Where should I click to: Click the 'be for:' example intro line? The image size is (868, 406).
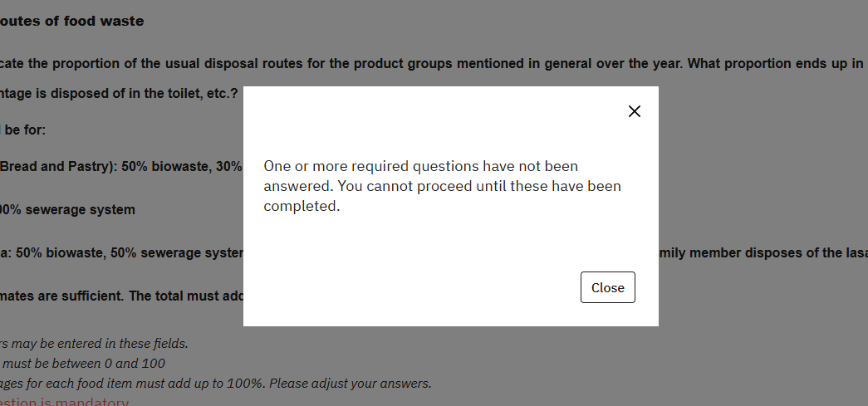point(23,130)
